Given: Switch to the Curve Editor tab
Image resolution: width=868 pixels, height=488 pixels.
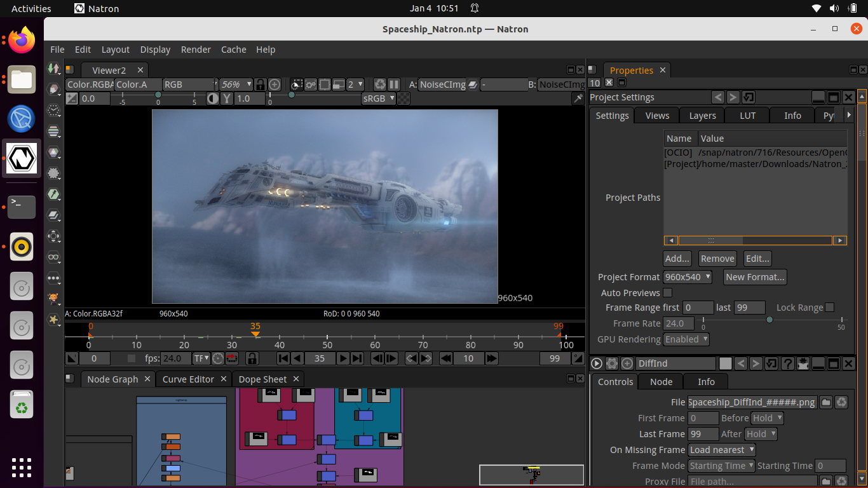Looking at the screenshot, I should pos(188,379).
